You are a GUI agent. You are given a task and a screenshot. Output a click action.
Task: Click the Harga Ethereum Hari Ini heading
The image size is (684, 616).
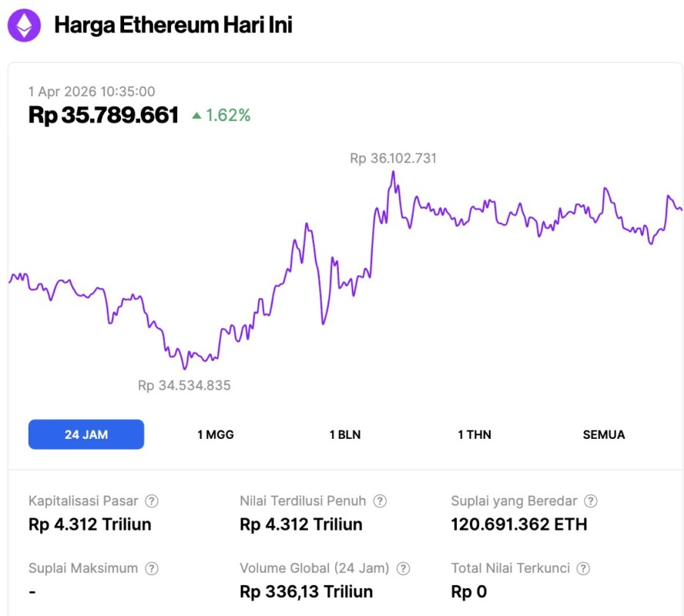click(173, 25)
